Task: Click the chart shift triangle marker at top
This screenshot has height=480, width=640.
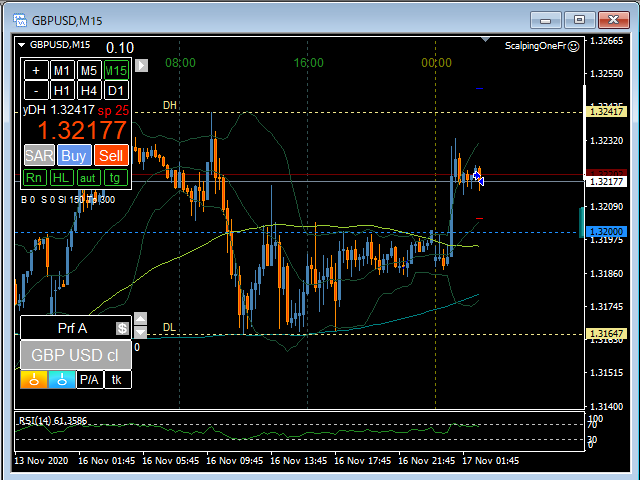Action: click(485, 40)
